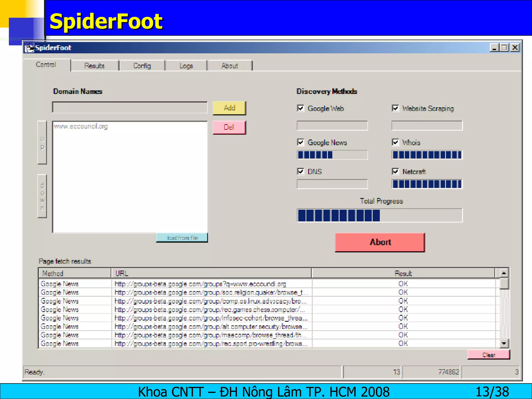Screen dimensions: 532x399
Task: Click the results list scrollbar thumb
Action: pos(504,284)
